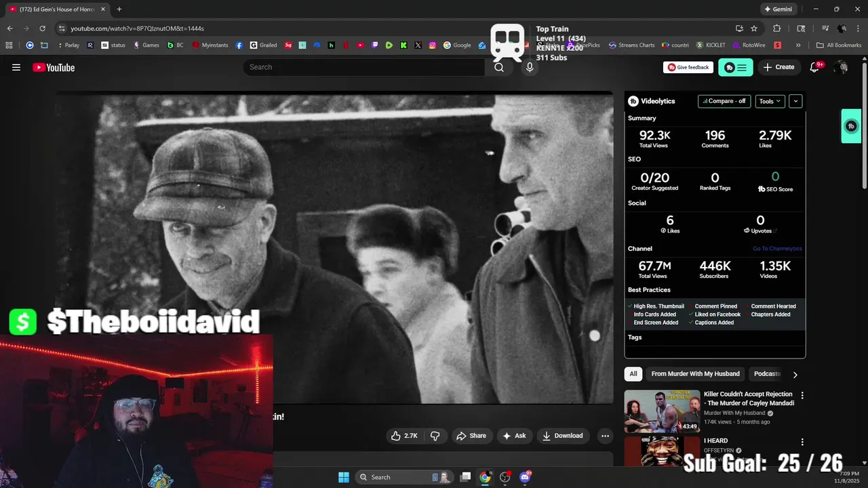
Task: Open Chrome from the taskbar
Action: coord(485,477)
